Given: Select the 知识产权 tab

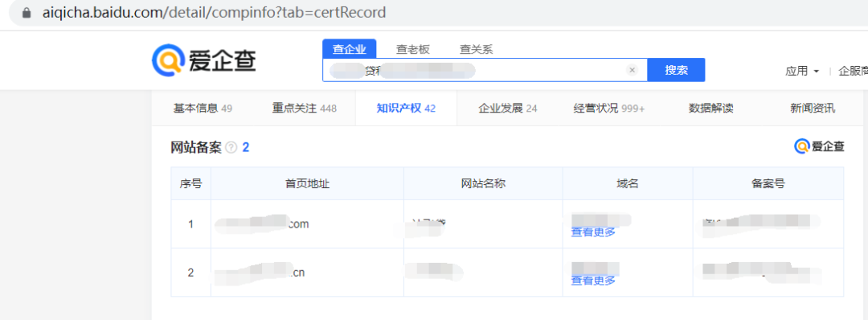Looking at the screenshot, I should point(406,108).
